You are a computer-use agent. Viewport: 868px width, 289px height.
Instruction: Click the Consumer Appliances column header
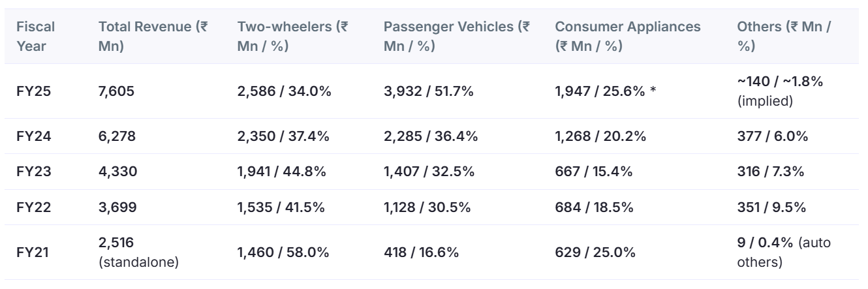(x=628, y=37)
